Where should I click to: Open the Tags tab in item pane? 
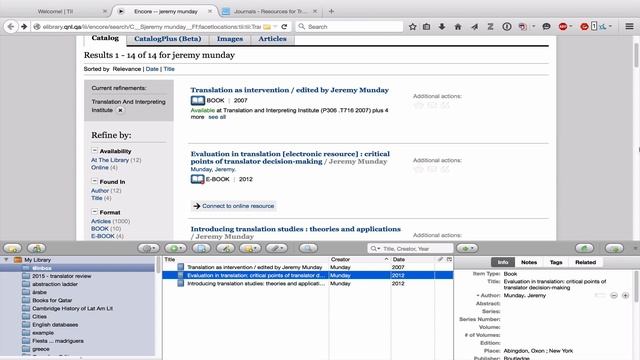[556, 262]
